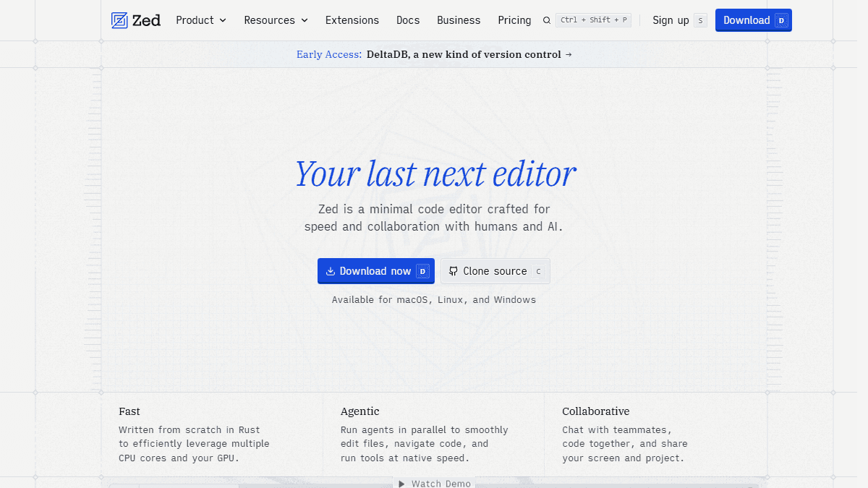Expand the Resources dropdown menu

click(276, 20)
